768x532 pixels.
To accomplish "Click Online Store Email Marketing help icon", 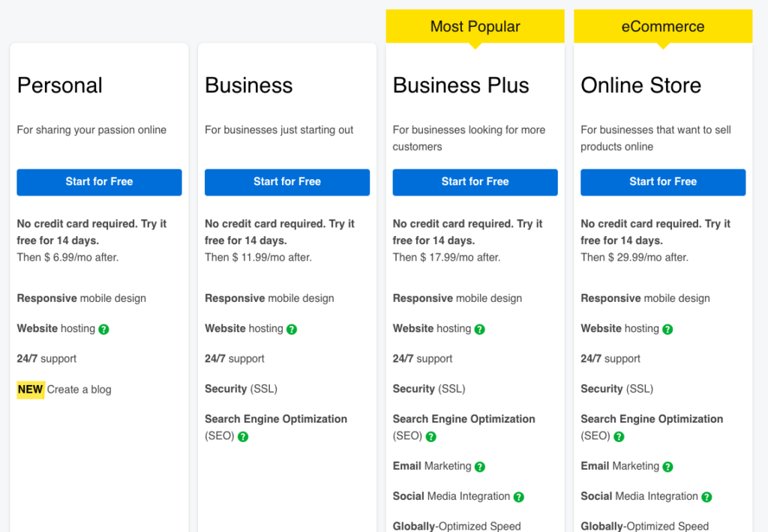I will click(667, 467).
